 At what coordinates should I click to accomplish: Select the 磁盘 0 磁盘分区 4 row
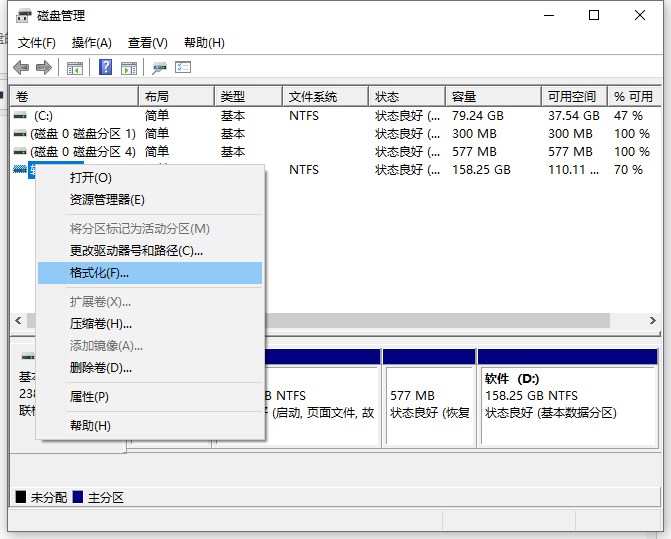click(x=335, y=152)
